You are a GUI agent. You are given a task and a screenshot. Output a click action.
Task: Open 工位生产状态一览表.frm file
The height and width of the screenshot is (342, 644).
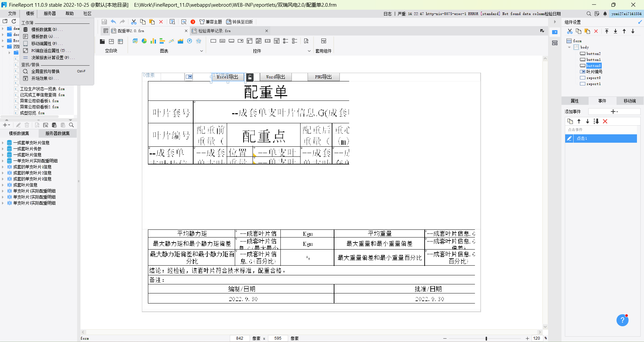[42, 89]
